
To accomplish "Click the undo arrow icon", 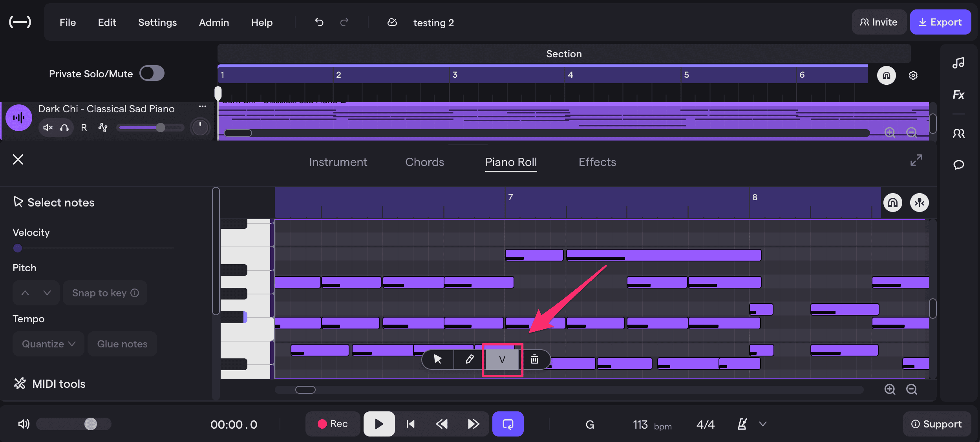I will (319, 22).
